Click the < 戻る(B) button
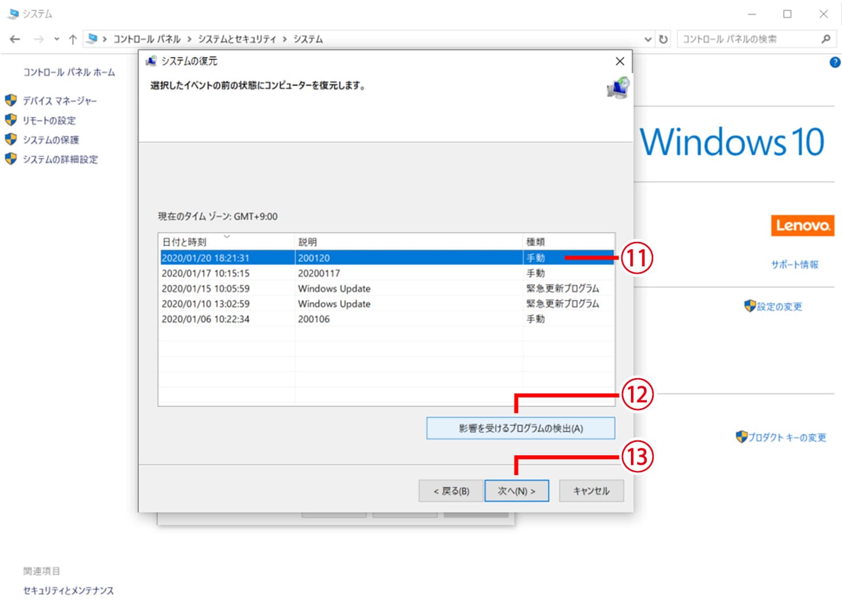Image resolution: width=842 pixels, height=616 pixels. coord(451,491)
